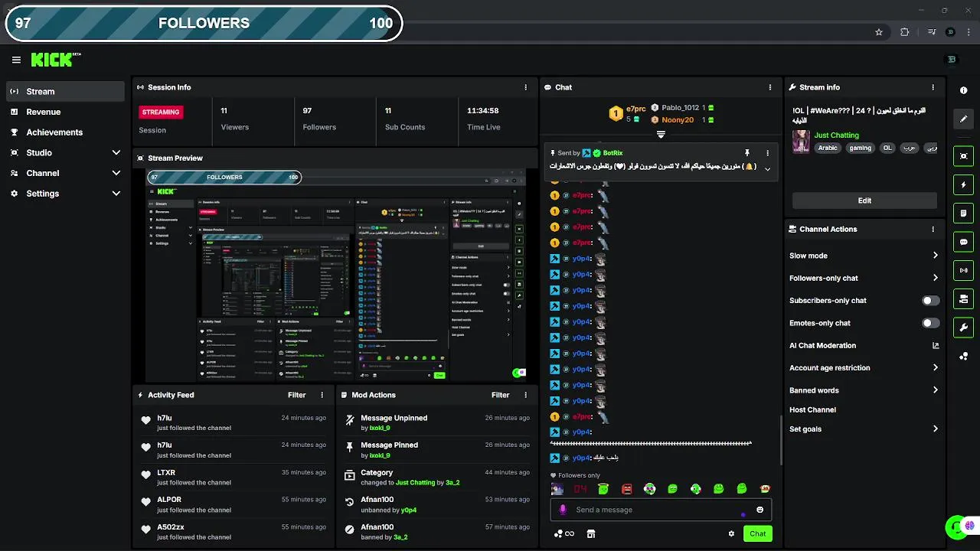Click the info icon in right toolbar
Viewport: 980px width, 551px height.
pyautogui.click(x=963, y=90)
